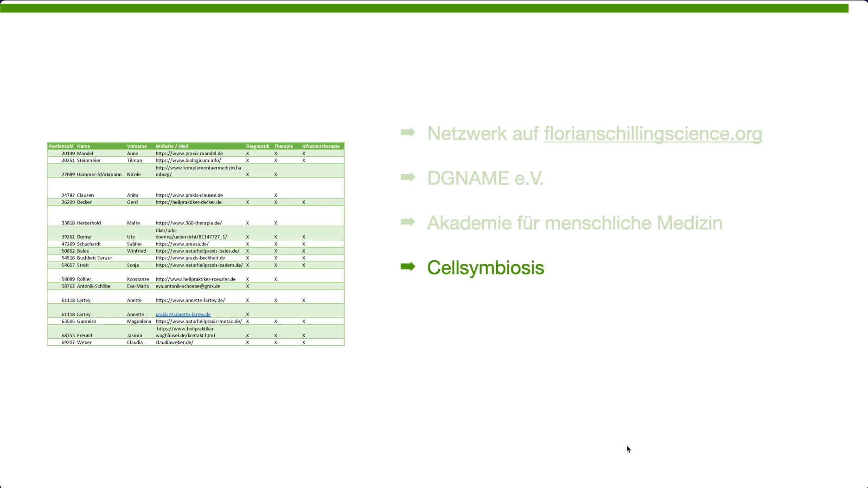Click arrow bullet beside Akademie für menschliche Medizin
The image size is (868, 488).
(x=408, y=222)
